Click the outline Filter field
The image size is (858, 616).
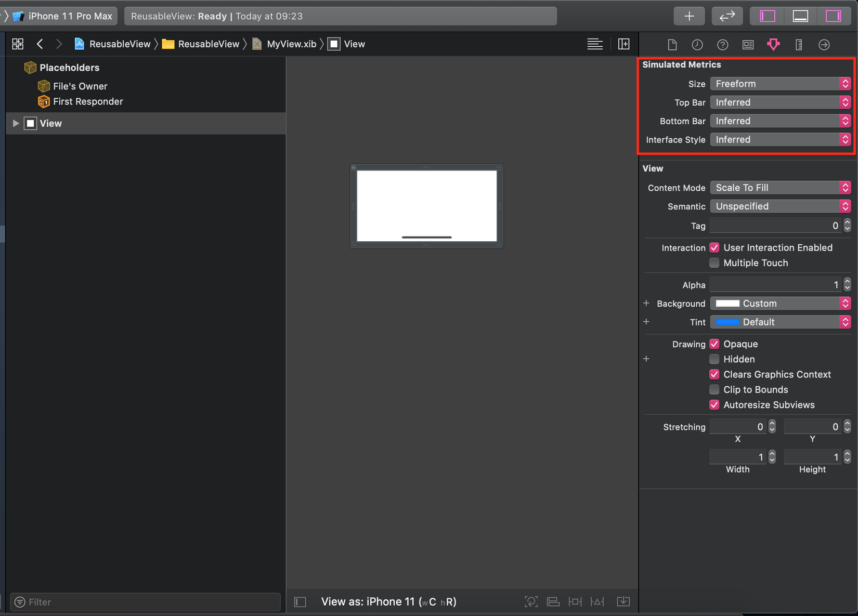146,602
